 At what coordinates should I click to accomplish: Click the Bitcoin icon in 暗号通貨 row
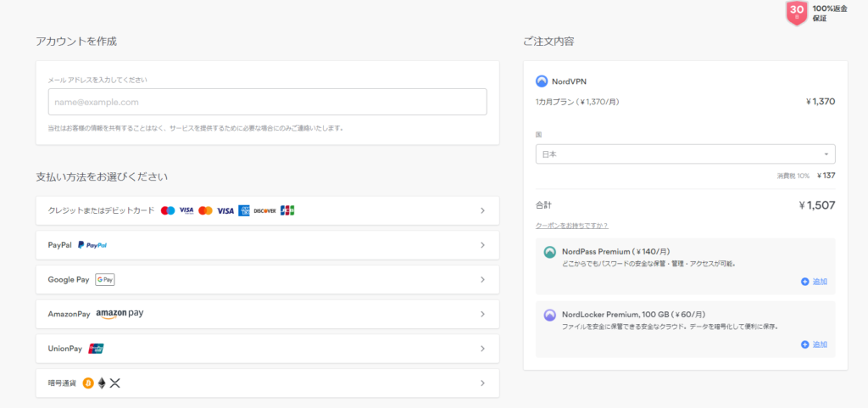(x=87, y=383)
